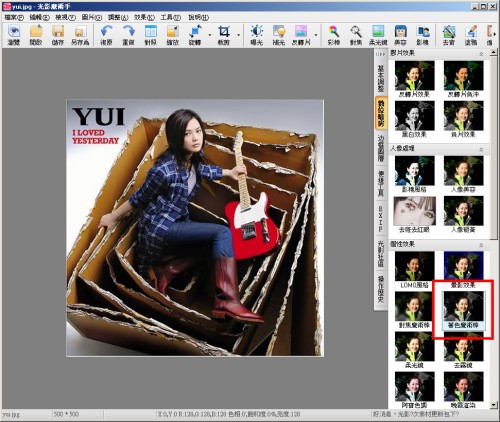This screenshot has height=422, width=500.
Task: Open the 圖片 (Image) menu
Action: [x=92, y=17]
